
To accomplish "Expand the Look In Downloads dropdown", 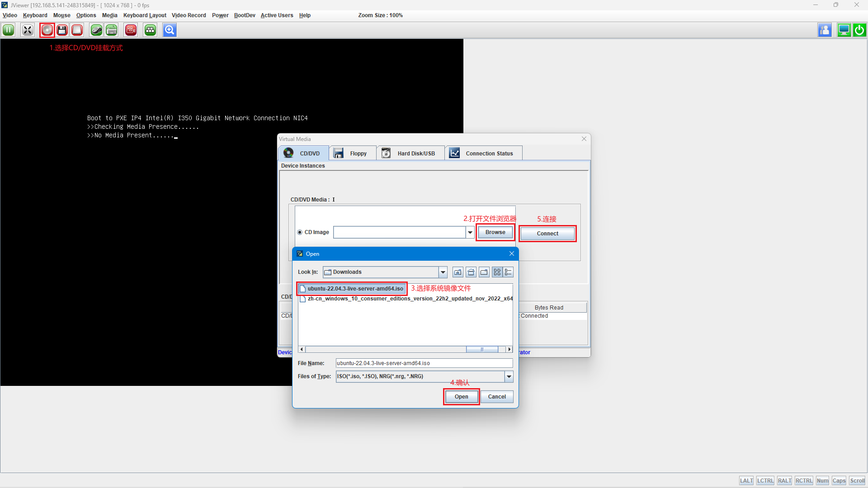I will (x=443, y=272).
